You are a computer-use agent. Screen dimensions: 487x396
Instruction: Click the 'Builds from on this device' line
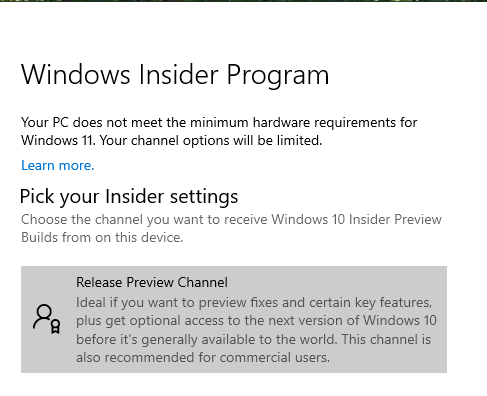pyautogui.click(x=102, y=237)
